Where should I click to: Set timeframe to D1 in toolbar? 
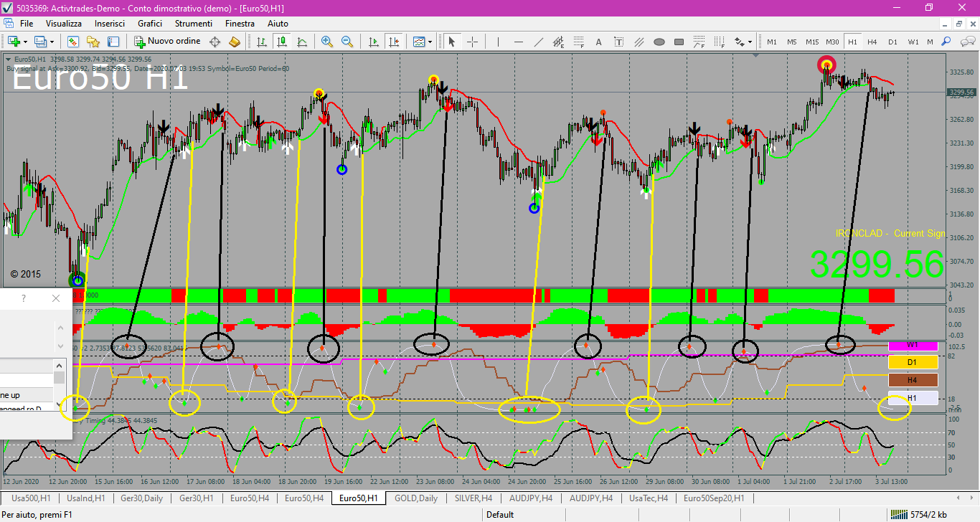coord(892,42)
